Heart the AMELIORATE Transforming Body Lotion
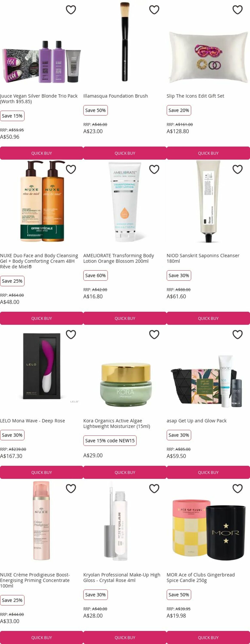Screen dimensions: 250x644 point(154,170)
